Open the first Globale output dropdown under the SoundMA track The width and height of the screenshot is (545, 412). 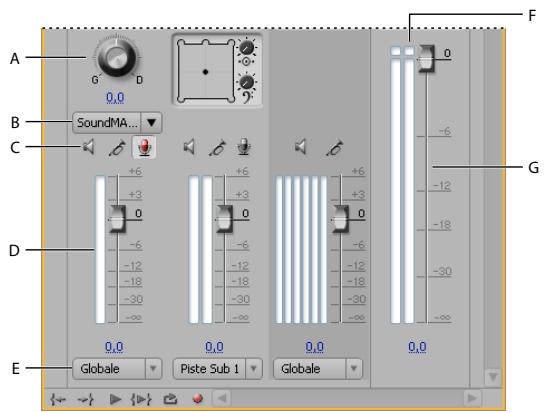click(117, 369)
